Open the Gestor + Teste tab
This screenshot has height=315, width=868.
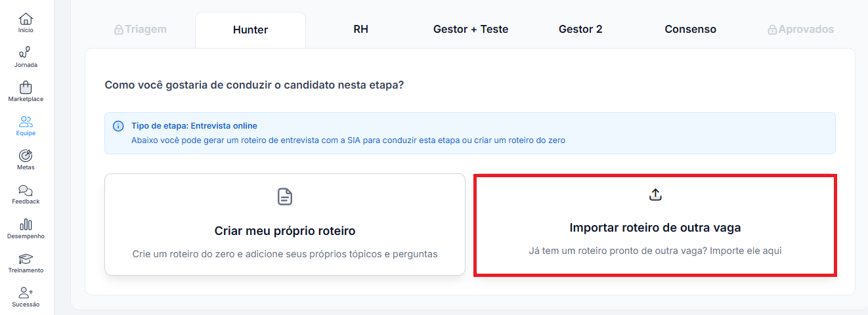471,29
